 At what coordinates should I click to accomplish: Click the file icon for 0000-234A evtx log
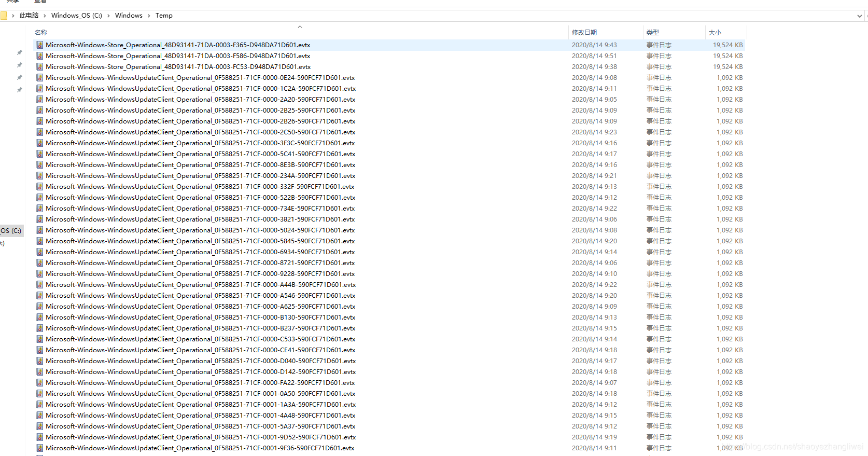click(x=39, y=176)
